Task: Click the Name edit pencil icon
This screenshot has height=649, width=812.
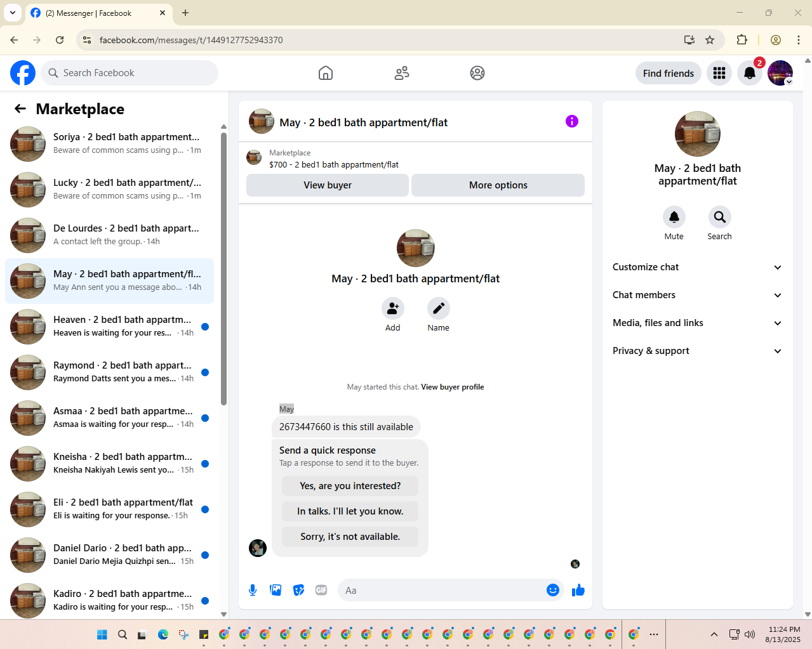Action: 439,308
